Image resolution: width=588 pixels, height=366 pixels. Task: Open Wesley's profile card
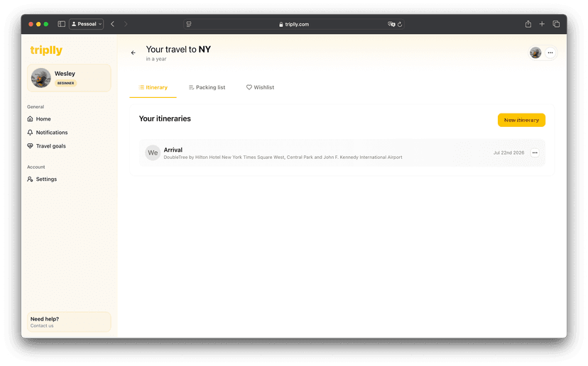(69, 78)
